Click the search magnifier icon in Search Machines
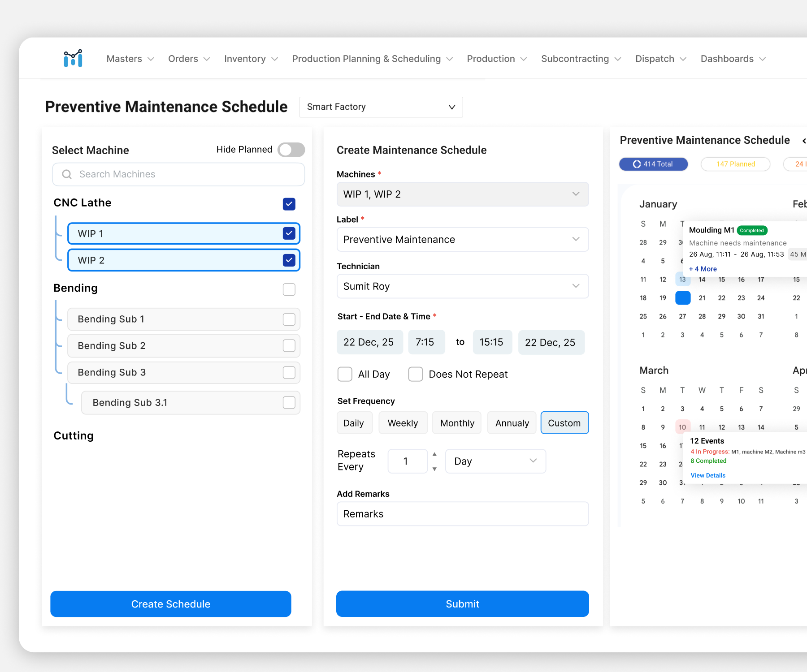807x672 pixels. coord(67,174)
